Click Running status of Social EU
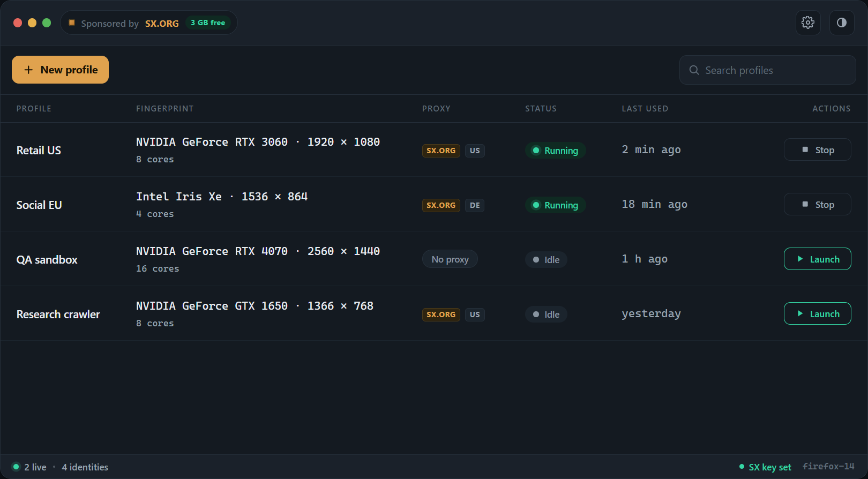The width and height of the screenshot is (868, 479). click(555, 205)
